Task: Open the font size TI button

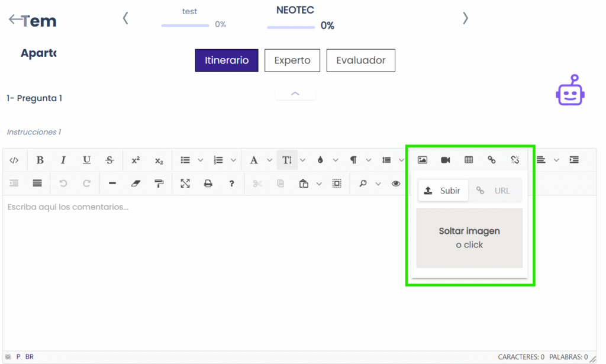Action: point(287,160)
